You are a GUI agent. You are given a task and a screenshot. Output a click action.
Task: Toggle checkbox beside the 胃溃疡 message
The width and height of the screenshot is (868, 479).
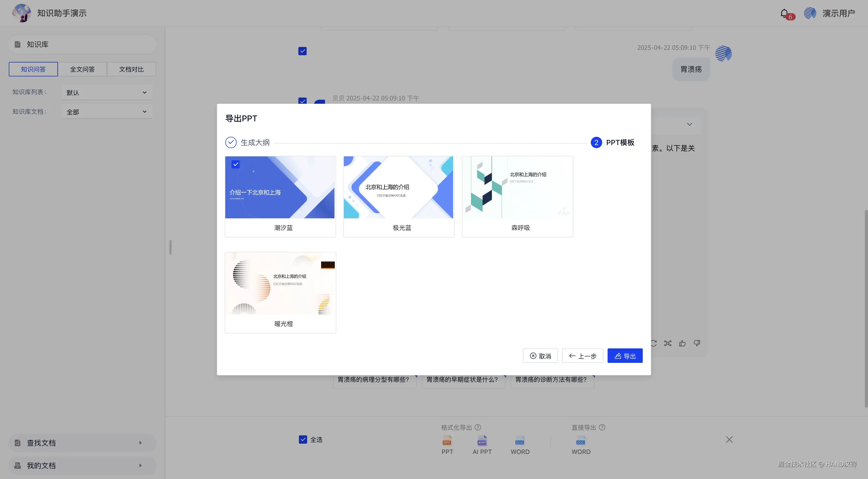[x=302, y=51]
